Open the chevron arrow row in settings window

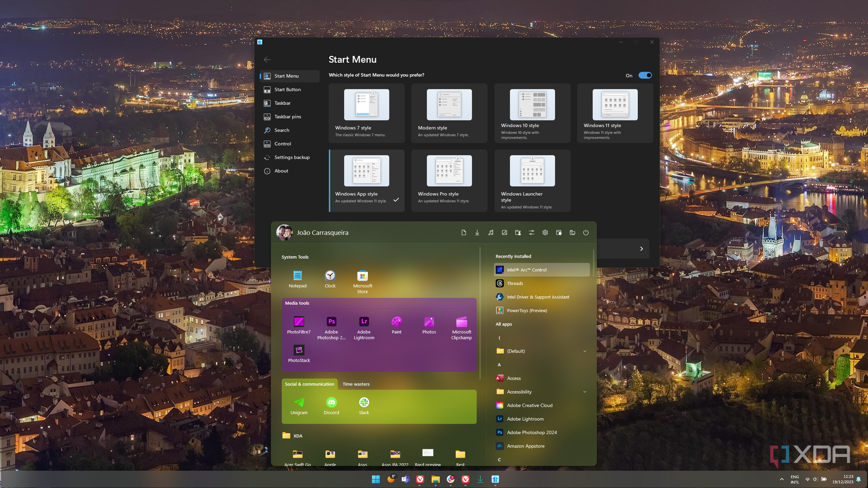pos(641,249)
